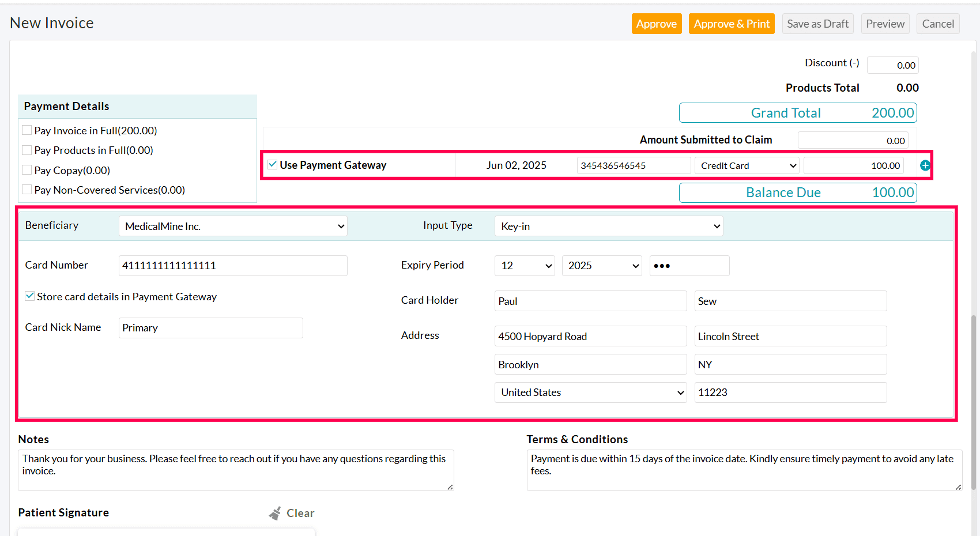Click the blue plus icon to add payment
This screenshot has width=980, height=536.
(925, 165)
